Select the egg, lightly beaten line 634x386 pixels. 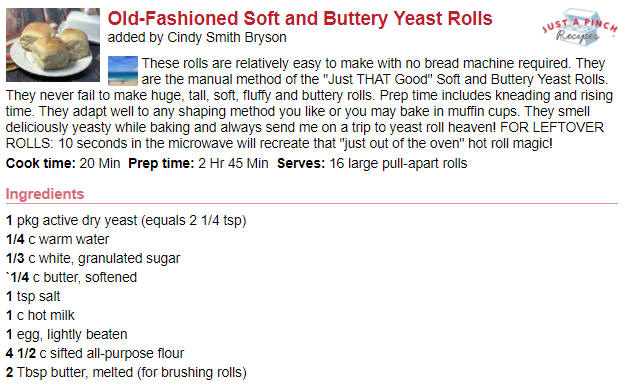click(x=67, y=334)
